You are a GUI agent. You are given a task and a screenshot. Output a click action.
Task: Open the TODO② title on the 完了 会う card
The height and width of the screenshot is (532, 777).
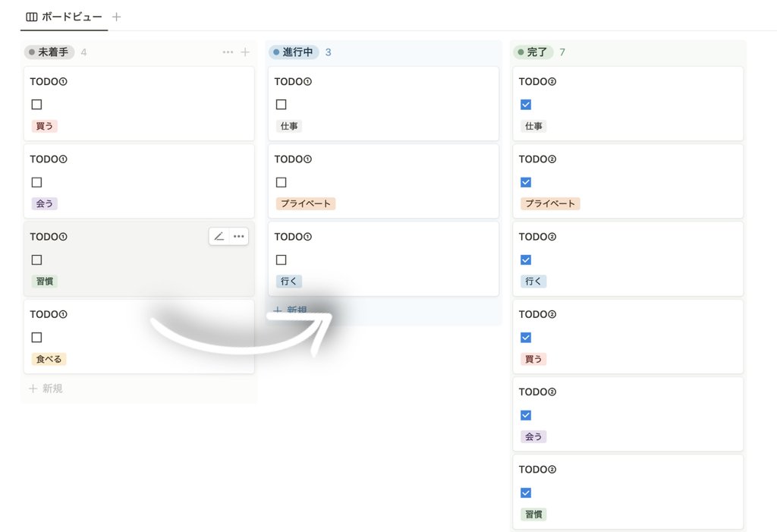(538, 392)
